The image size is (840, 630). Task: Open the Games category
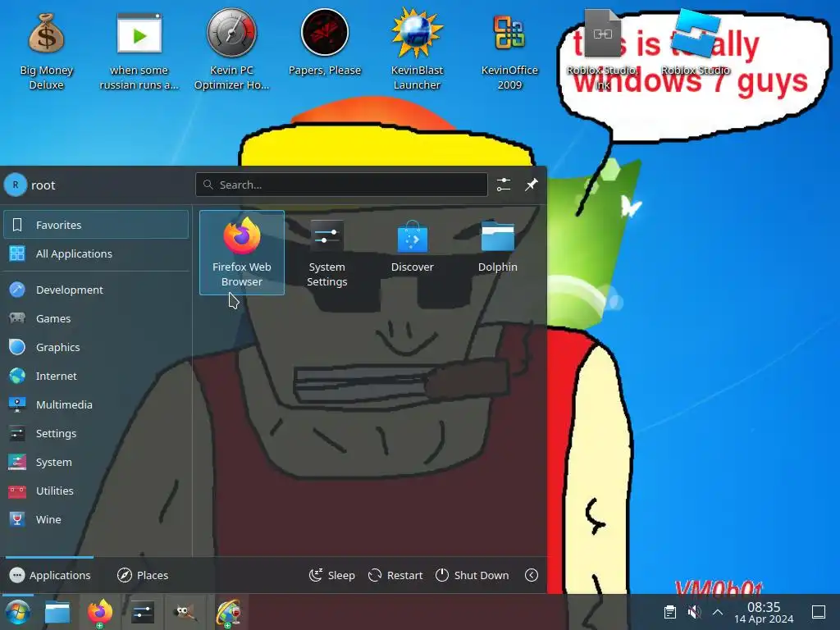tap(96, 318)
